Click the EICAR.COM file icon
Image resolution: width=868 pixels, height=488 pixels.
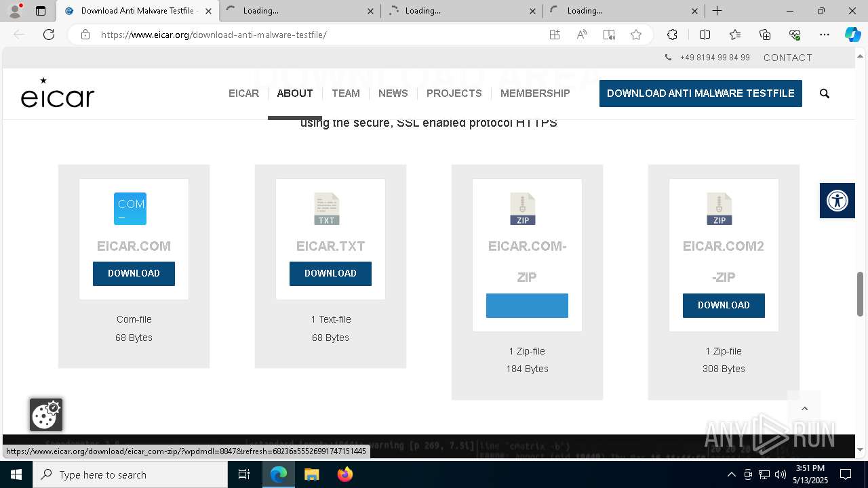point(130,209)
